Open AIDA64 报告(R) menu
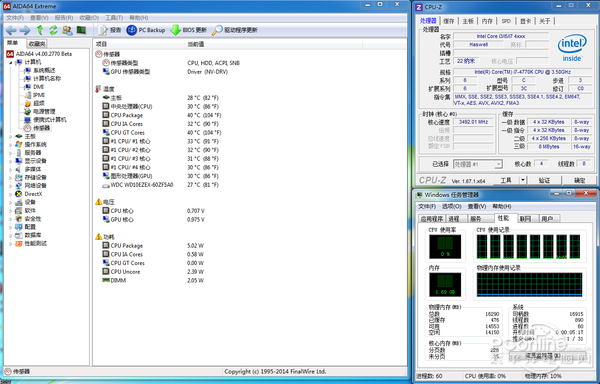 (x=64, y=18)
